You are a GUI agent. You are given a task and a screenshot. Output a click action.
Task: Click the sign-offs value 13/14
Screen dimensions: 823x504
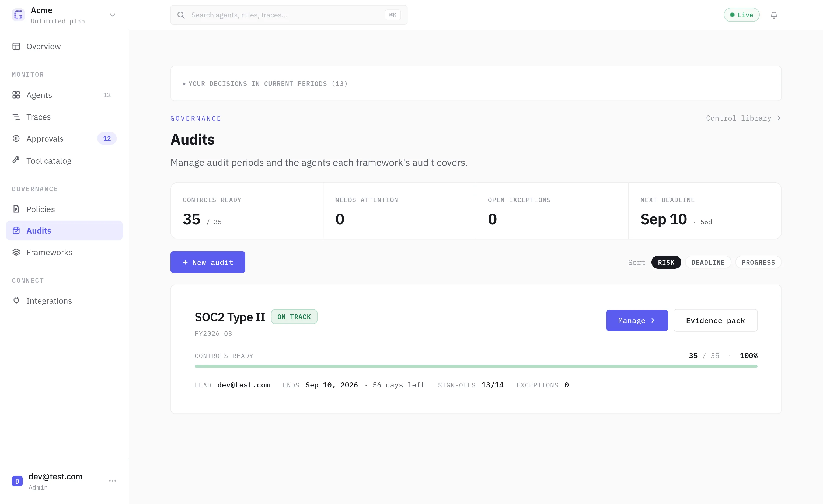click(x=492, y=385)
